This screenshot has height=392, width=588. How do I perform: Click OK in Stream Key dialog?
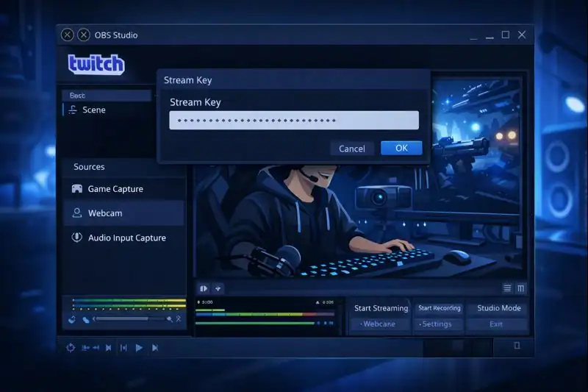(x=401, y=148)
